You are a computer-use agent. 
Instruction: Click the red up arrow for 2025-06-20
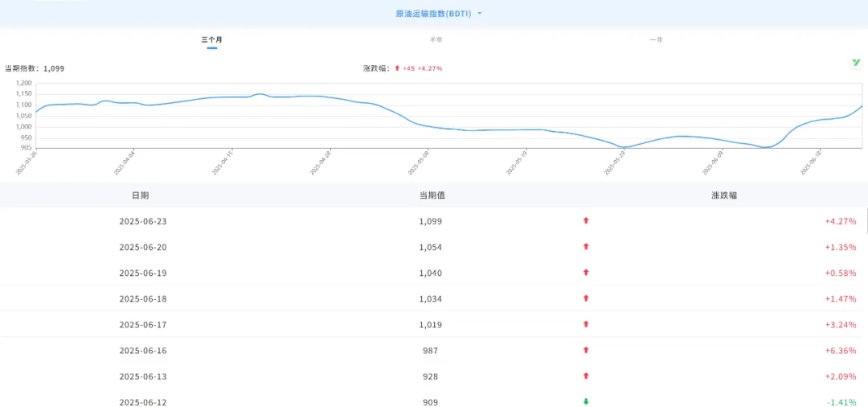586,247
